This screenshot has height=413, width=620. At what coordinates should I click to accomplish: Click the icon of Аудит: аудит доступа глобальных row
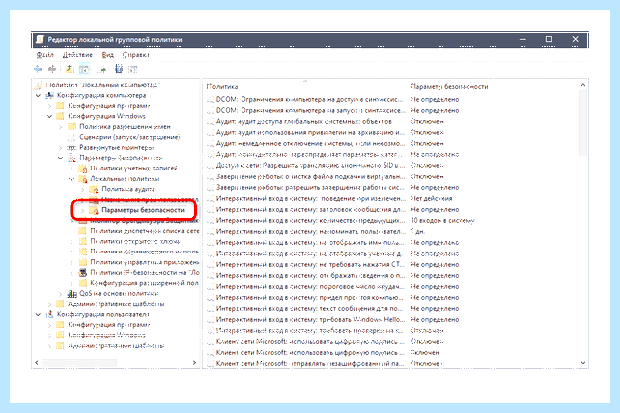point(210,121)
